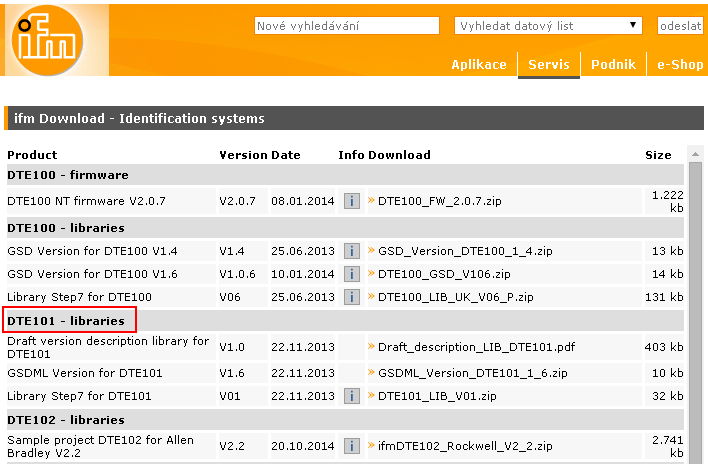Click the Product column header

click(x=32, y=155)
